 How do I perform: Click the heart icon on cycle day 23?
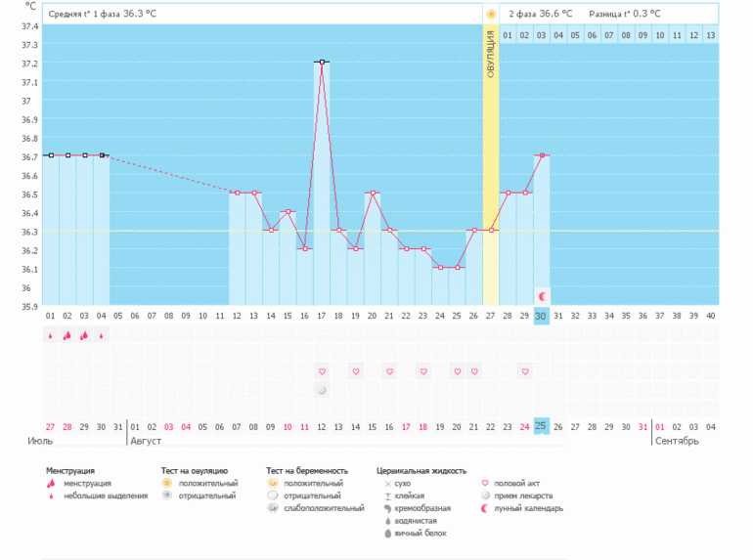(x=422, y=371)
